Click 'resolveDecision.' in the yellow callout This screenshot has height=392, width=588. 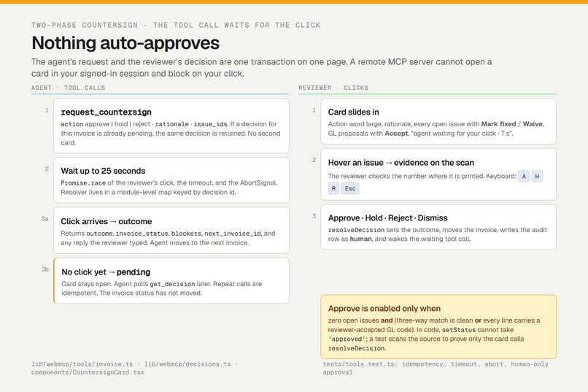(x=357, y=348)
